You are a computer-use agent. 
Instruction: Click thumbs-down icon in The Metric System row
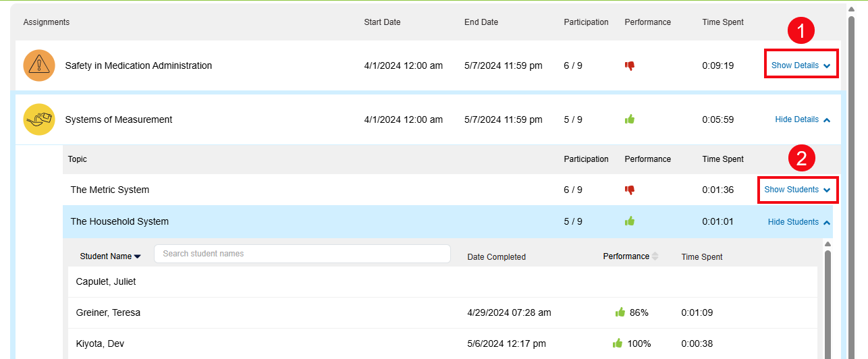pyautogui.click(x=630, y=190)
